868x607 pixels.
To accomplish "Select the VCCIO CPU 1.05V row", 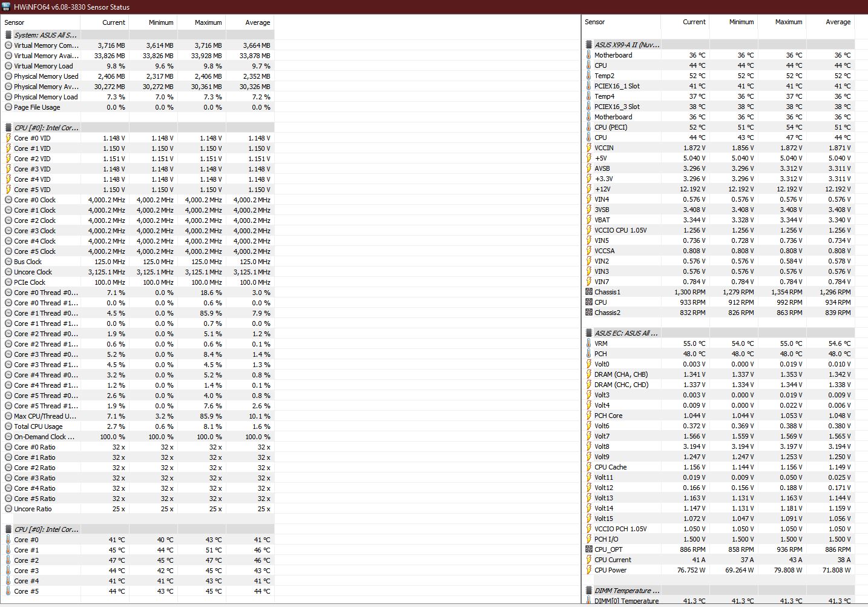I will (720, 230).
